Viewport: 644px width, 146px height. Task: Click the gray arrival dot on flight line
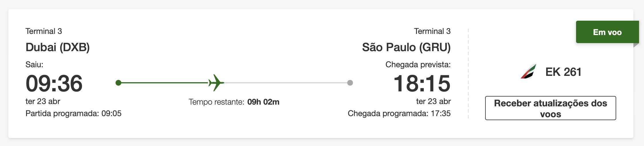tap(350, 83)
